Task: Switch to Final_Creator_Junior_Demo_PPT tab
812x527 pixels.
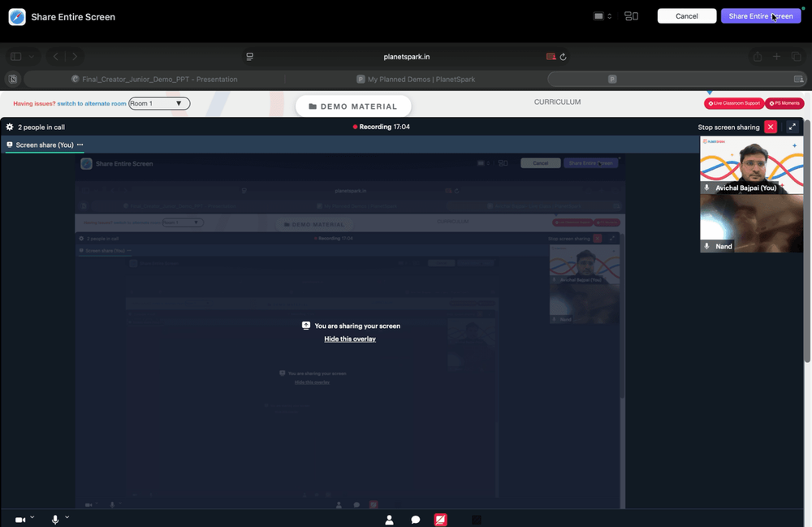Action: [154, 80]
